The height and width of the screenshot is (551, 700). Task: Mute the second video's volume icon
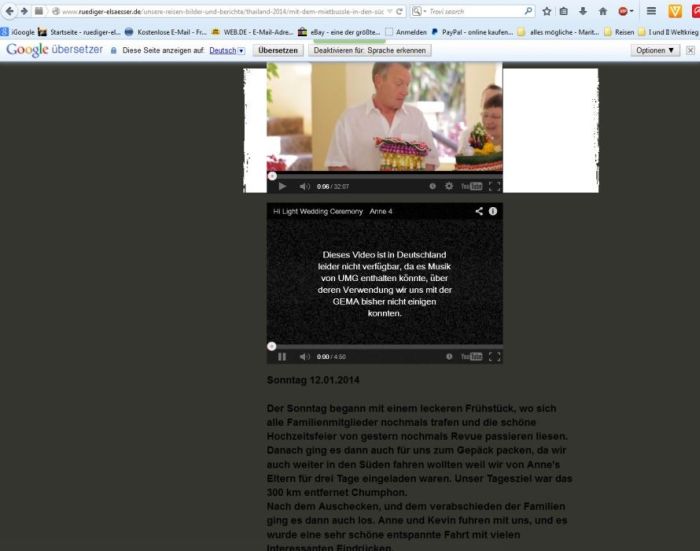click(304, 356)
